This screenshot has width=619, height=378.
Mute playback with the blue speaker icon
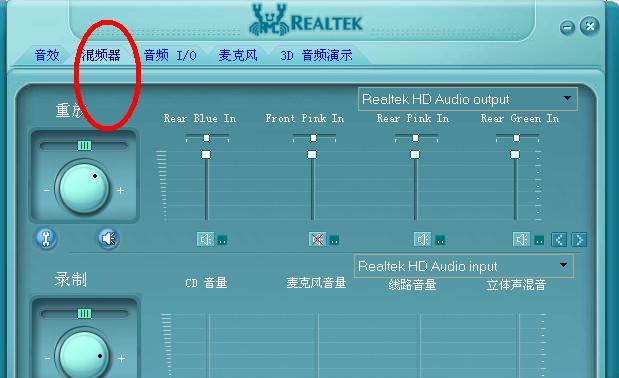[x=109, y=238]
